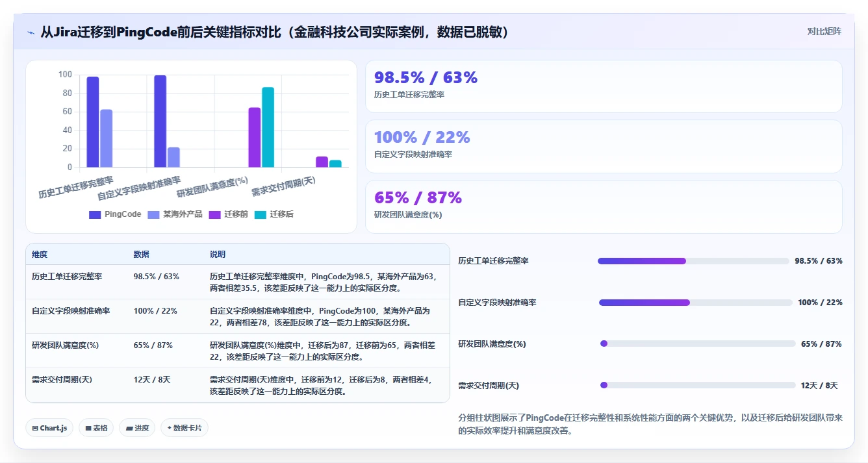This screenshot has width=868, height=463.
Task: Click the cyan 迁移后 bar for 研发团队满意度
Action: (268, 127)
